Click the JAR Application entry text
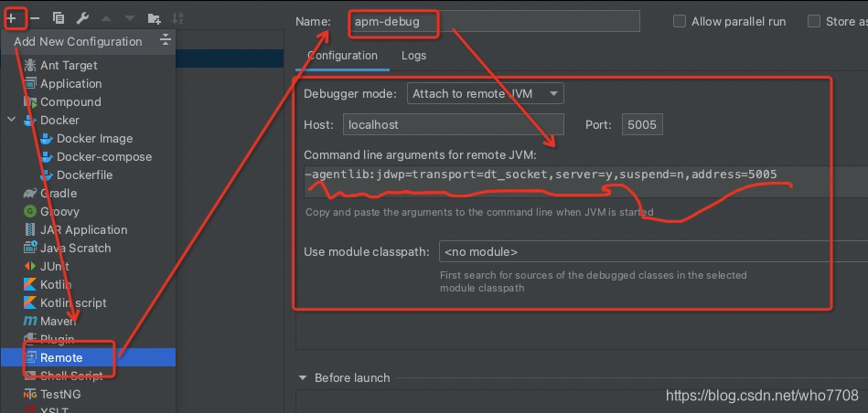 click(83, 229)
